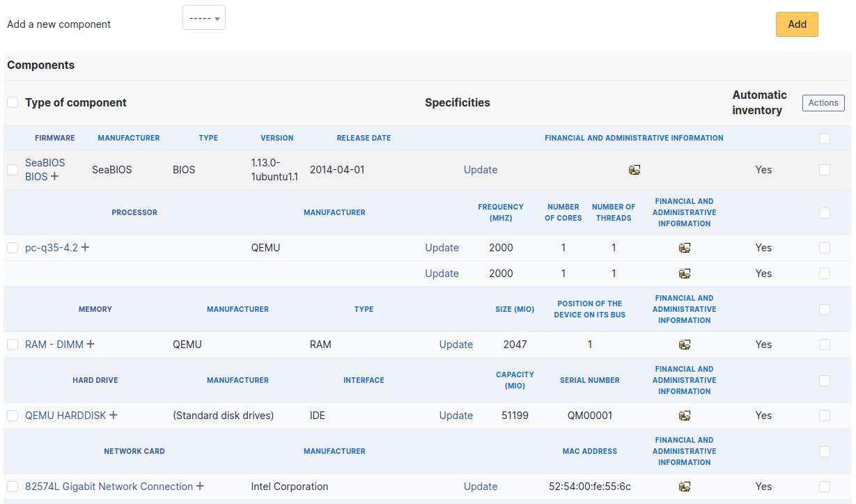Image resolution: width=856 pixels, height=504 pixels.
Task: Open the Add a new component dropdown
Action: [x=204, y=18]
